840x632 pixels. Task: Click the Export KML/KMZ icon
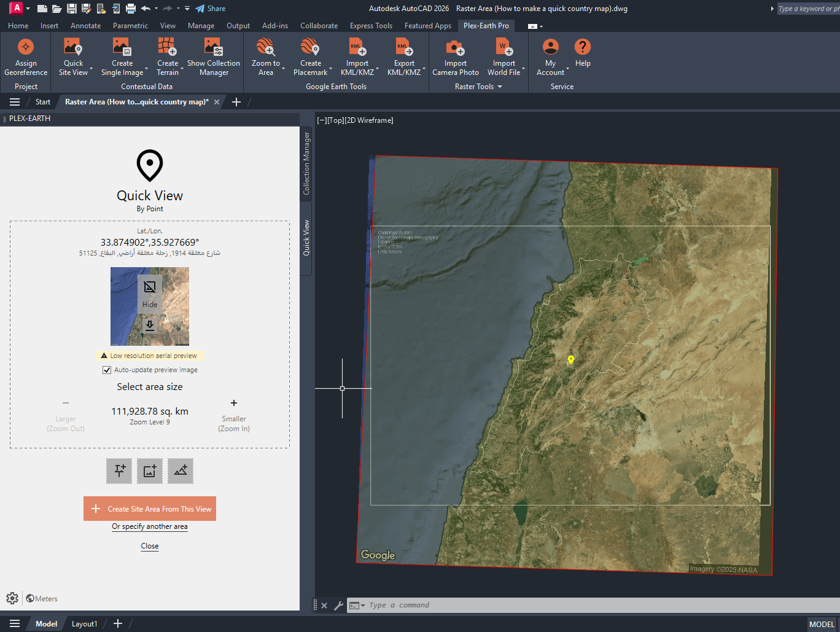point(404,47)
